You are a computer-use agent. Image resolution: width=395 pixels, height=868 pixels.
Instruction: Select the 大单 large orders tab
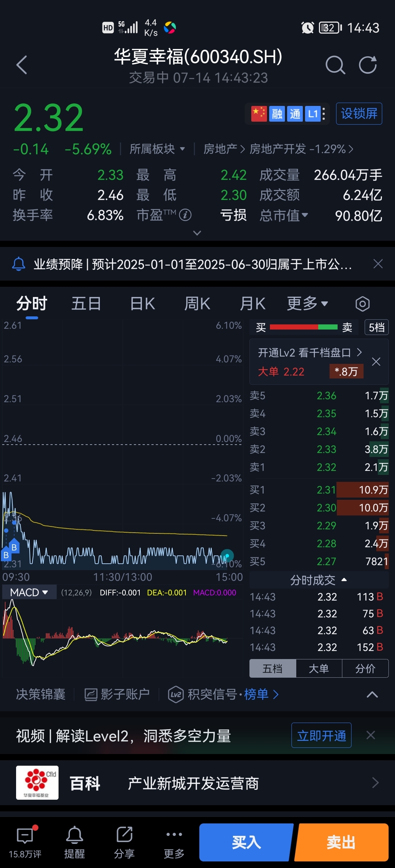pyautogui.click(x=319, y=669)
